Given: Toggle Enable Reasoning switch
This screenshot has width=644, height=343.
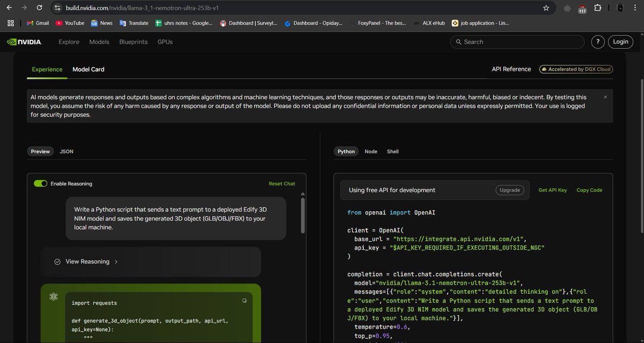Looking at the screenshot, I should click(x=41, y=183).
